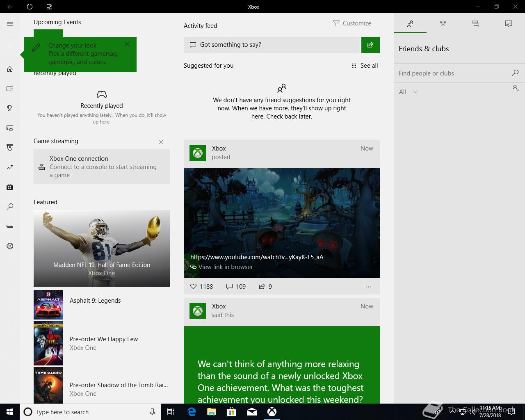525x420 pixels.
Task: Click the refresh icon in title bar
Action: click(30, 7)
